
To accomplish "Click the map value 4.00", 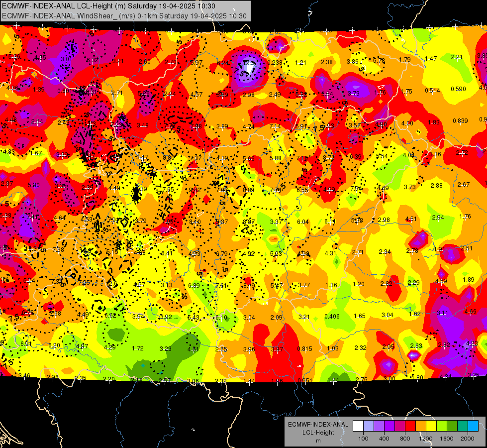I will (x=407, y=123).
